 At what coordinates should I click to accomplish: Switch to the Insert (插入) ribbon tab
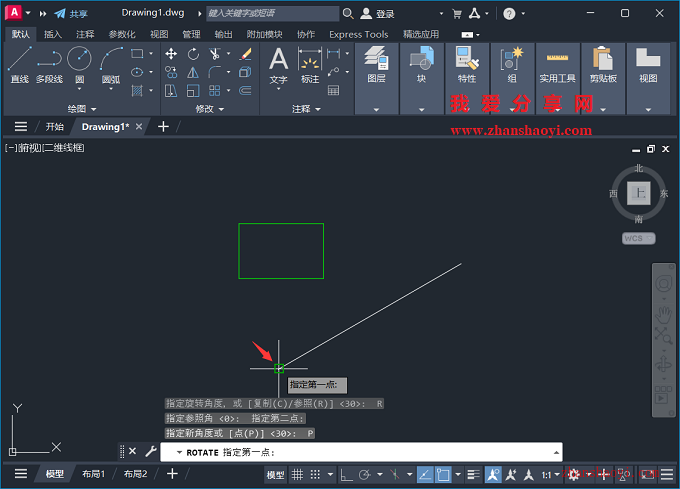[x=53, y=34]
